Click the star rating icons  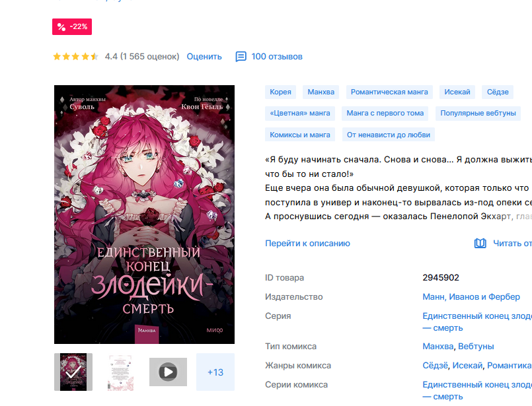pyautogui.click(x=75, y=57)
